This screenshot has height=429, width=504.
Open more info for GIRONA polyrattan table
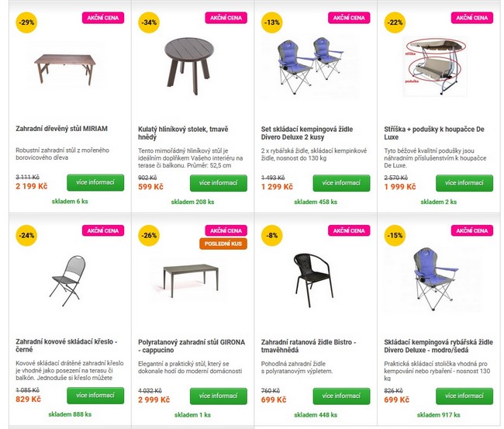[x=218, y=396]
